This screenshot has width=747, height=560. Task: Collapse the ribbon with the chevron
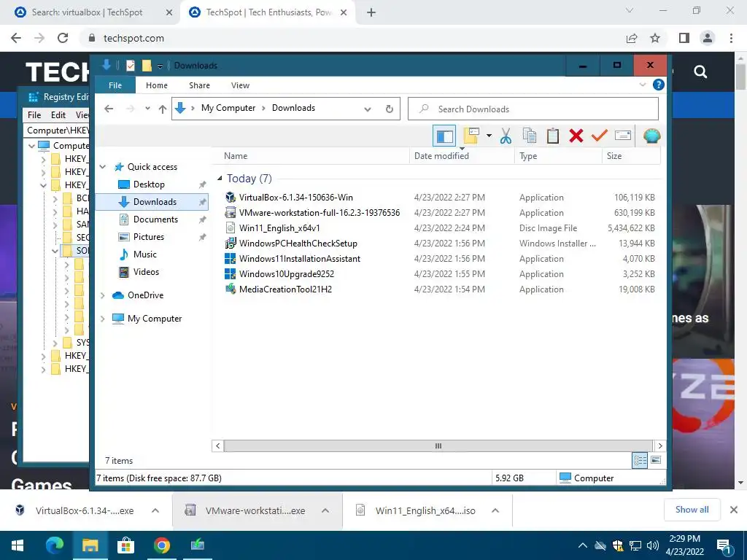point(643,85)
